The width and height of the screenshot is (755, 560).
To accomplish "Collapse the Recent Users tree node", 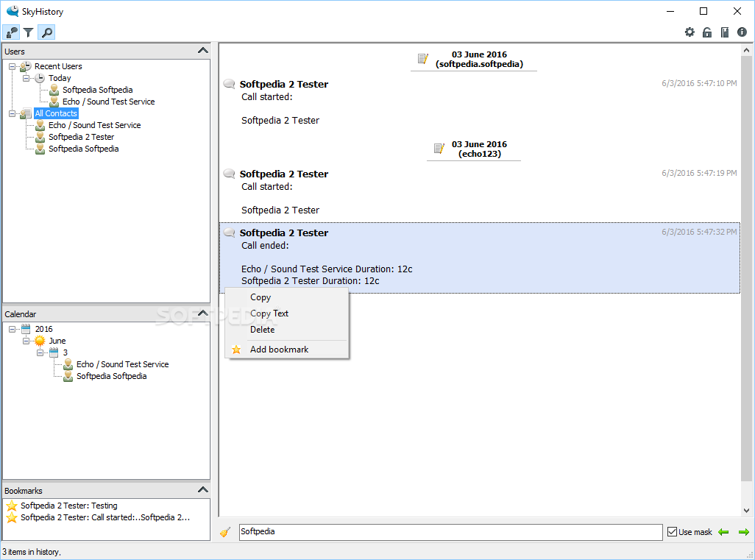I will pyautogui.click(x=12, y=66).
